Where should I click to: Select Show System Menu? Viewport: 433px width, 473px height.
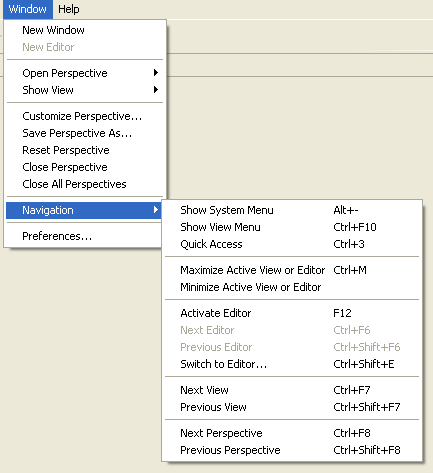click(x=292, y=210)
